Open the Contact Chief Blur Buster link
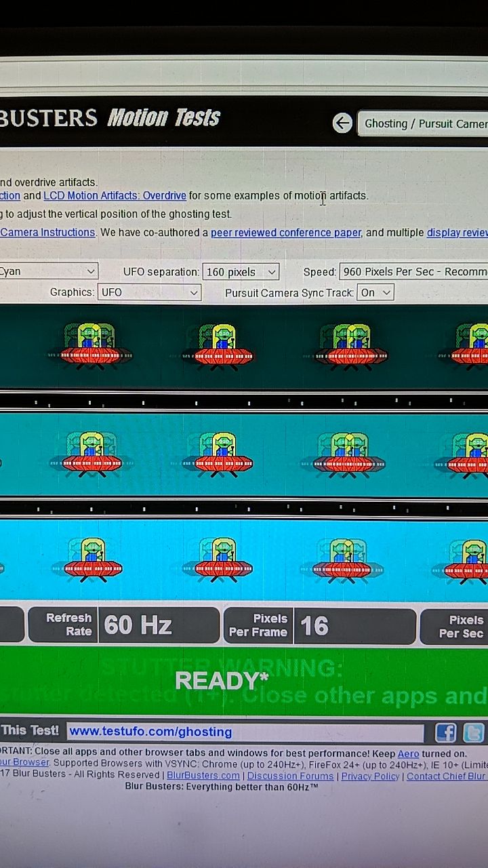Screen dimensions: 488x868 [447, 776]
